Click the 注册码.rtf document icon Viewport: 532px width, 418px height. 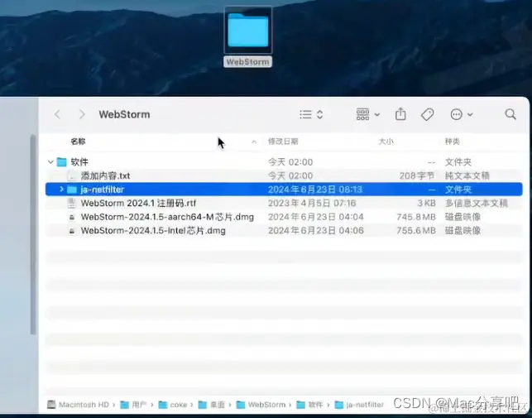pos(72,203)
